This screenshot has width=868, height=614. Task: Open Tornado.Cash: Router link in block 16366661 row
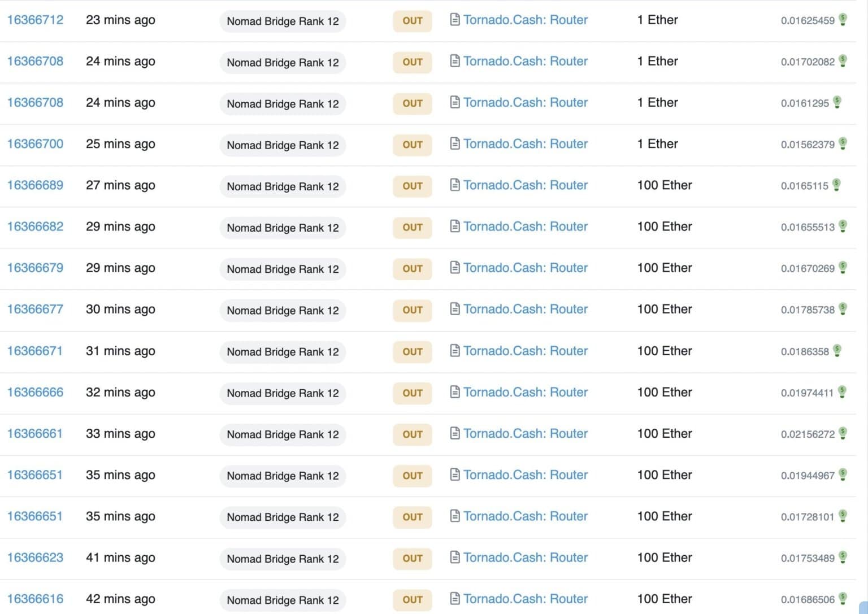pyautogui.click(x=526, y=433)
